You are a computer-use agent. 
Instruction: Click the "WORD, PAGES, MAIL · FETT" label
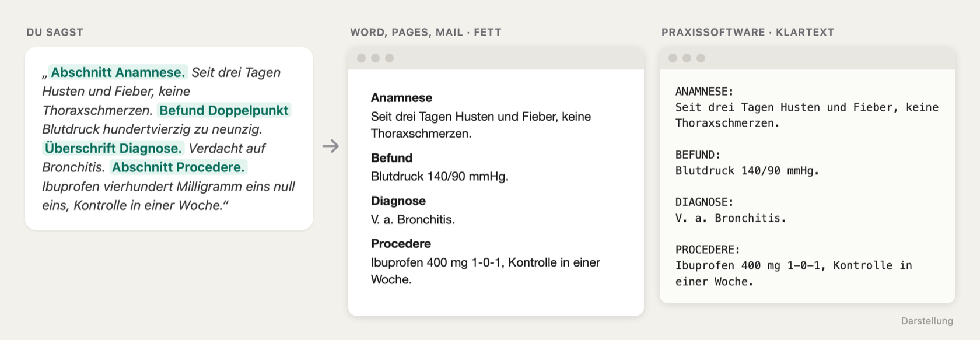click(x=426, y=33)
